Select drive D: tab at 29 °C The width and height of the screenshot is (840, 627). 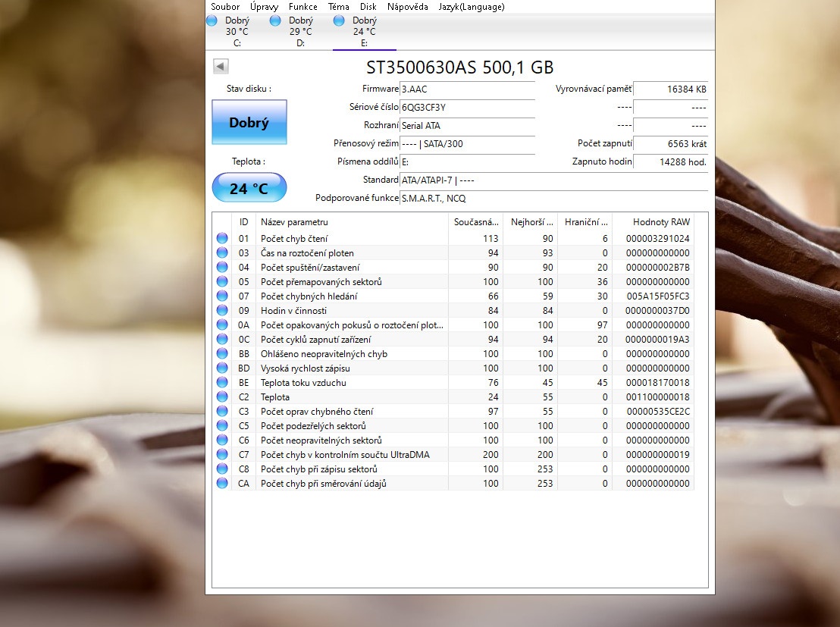click(x=300, y=32)
